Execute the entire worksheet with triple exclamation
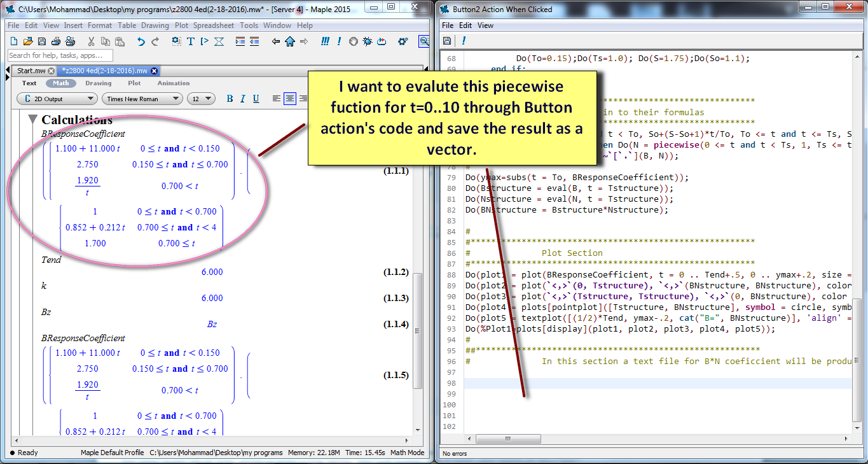This screenshot has height=464, width=868. 326,41
